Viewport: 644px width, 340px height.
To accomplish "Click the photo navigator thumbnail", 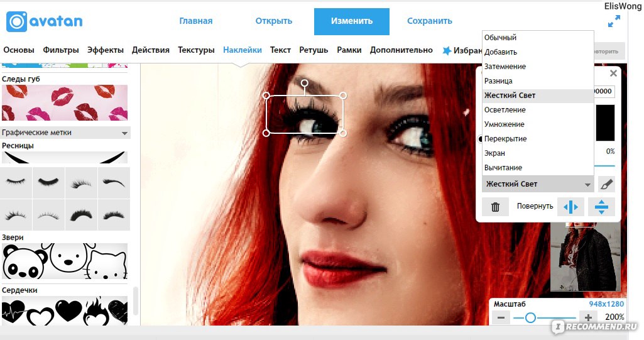I will click(x=584, y=258).
